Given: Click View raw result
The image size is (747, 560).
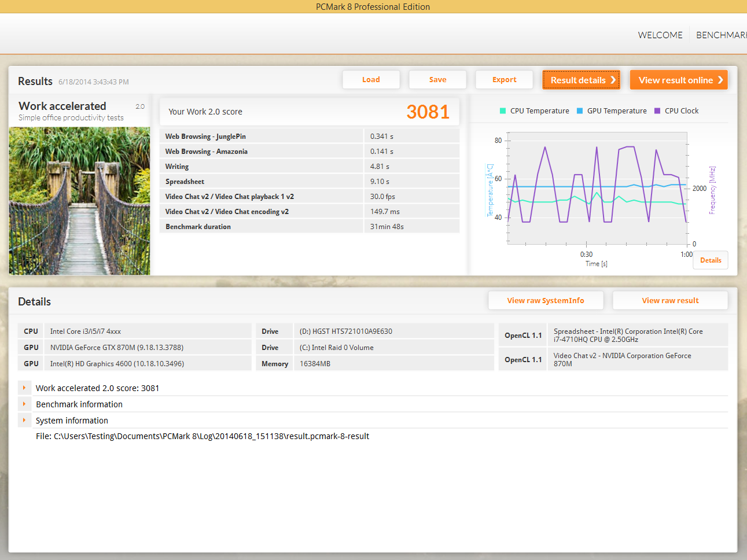Looking at the screenshot, I should (670, 300).
